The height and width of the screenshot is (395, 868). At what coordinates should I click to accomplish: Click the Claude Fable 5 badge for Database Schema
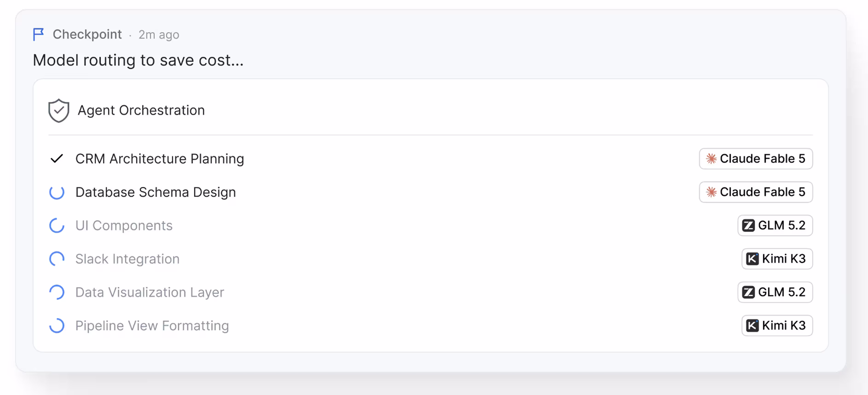tap(755, 192)
